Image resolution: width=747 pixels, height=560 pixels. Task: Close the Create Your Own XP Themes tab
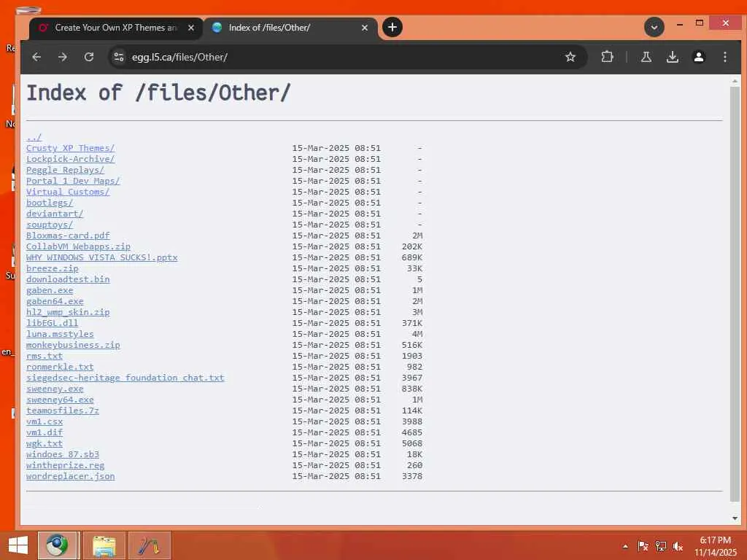point(190,28)
